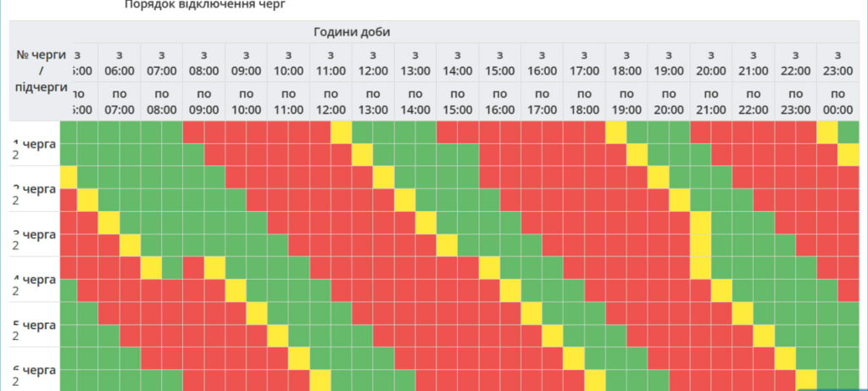Select the 'з 10:00' column header

pos(288,63)
